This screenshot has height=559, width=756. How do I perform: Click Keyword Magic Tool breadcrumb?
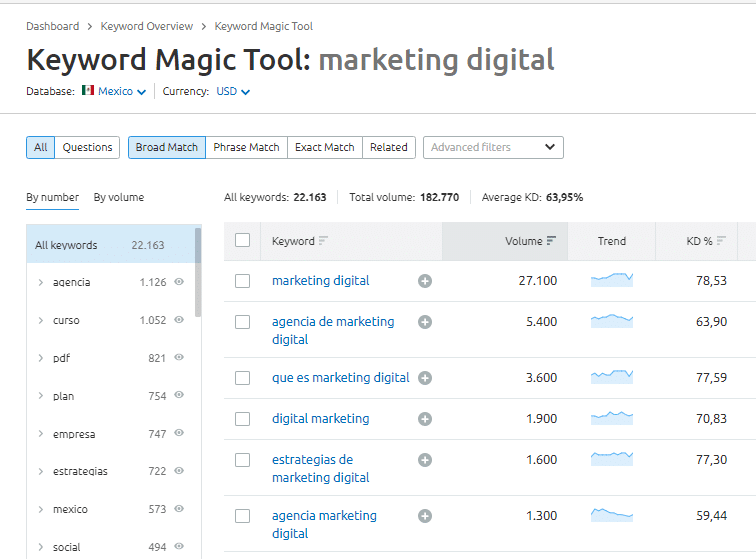(x=264, y=26)
